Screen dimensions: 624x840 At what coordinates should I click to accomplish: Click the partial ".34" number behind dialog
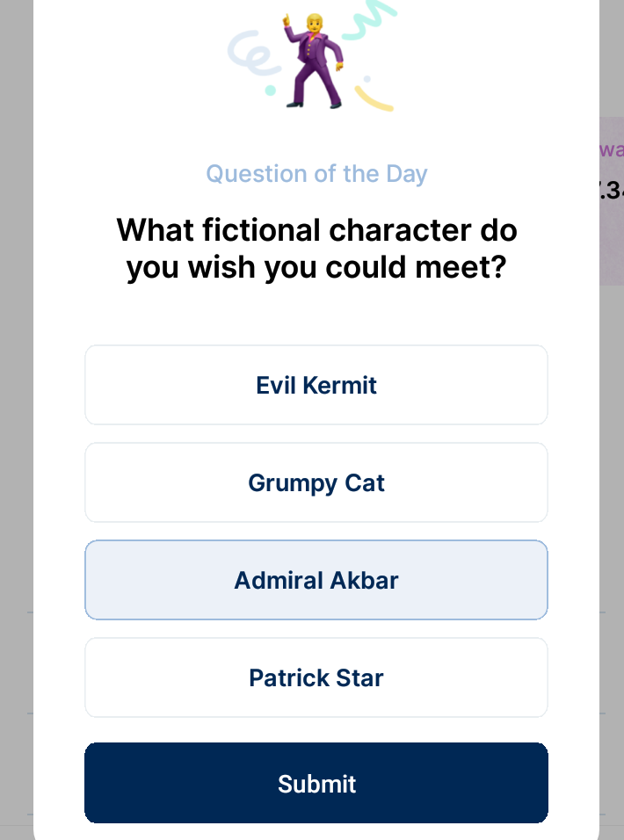tap(611, 190)
